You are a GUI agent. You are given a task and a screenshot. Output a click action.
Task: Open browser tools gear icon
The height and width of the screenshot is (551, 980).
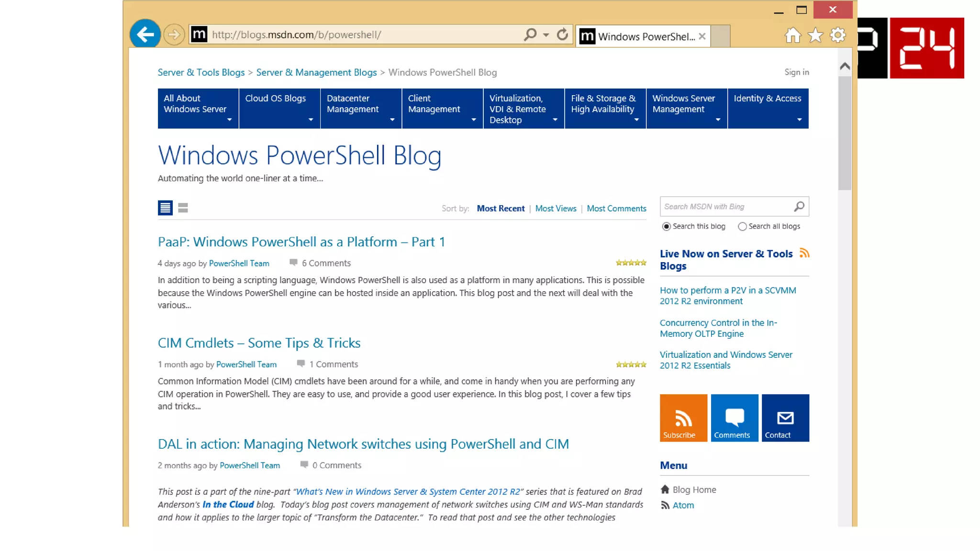point(837,35)
